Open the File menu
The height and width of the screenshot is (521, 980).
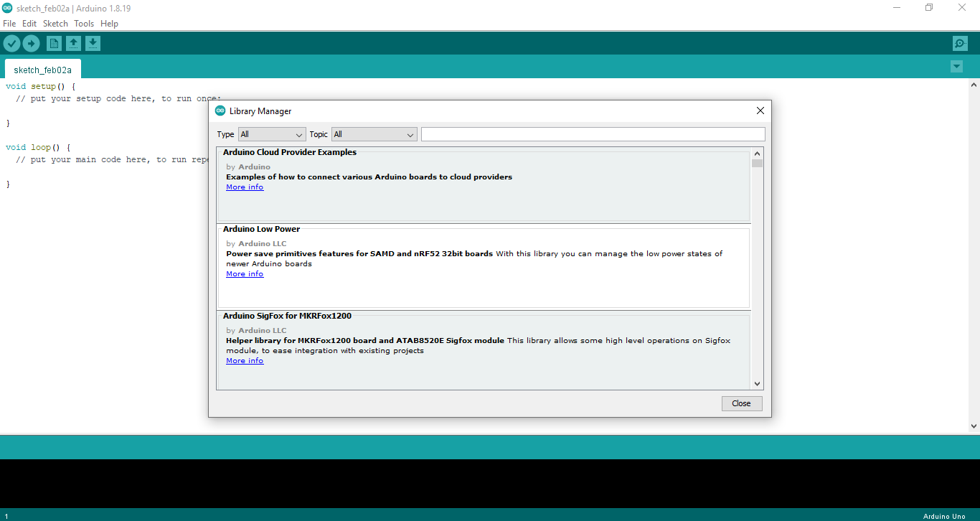(9, 24)
